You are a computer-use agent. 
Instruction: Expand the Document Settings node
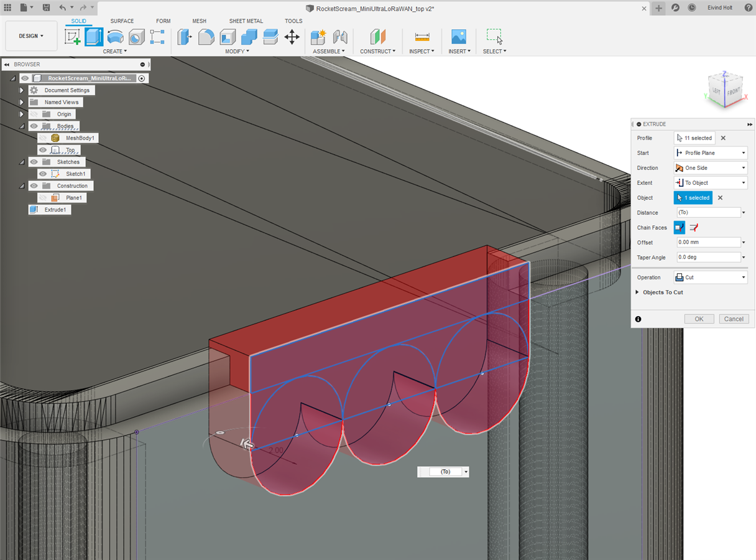pos(21,91)
